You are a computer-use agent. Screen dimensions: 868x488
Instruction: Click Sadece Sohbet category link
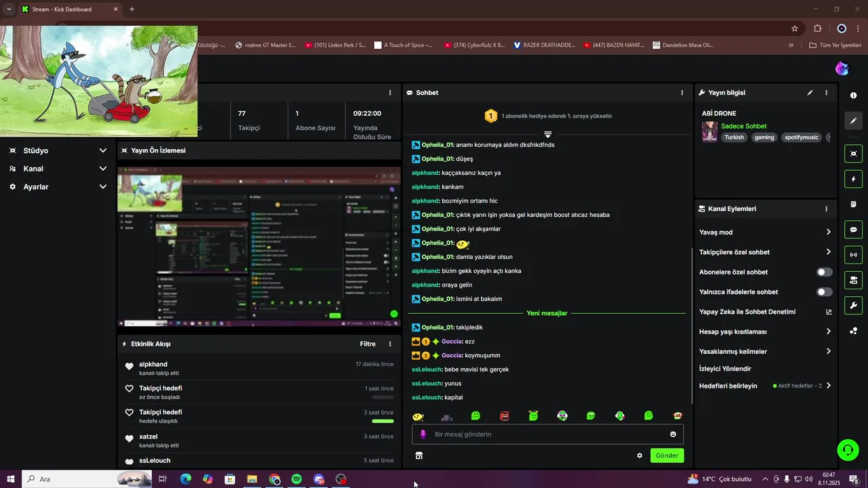pos(744,126)
